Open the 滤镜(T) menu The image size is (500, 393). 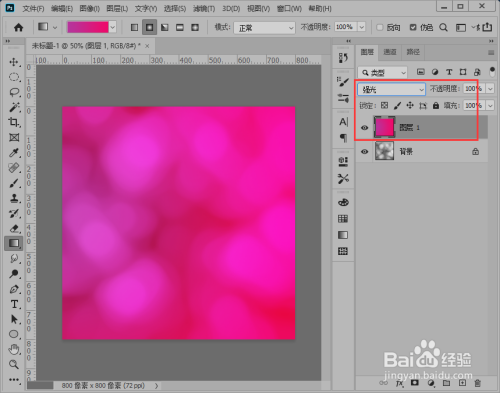(204, 8)
